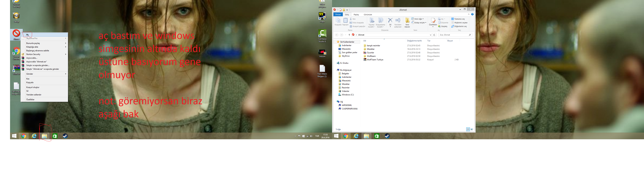Click the refresh icon beside address bar

pyautogui.click(x=434, y=35)
